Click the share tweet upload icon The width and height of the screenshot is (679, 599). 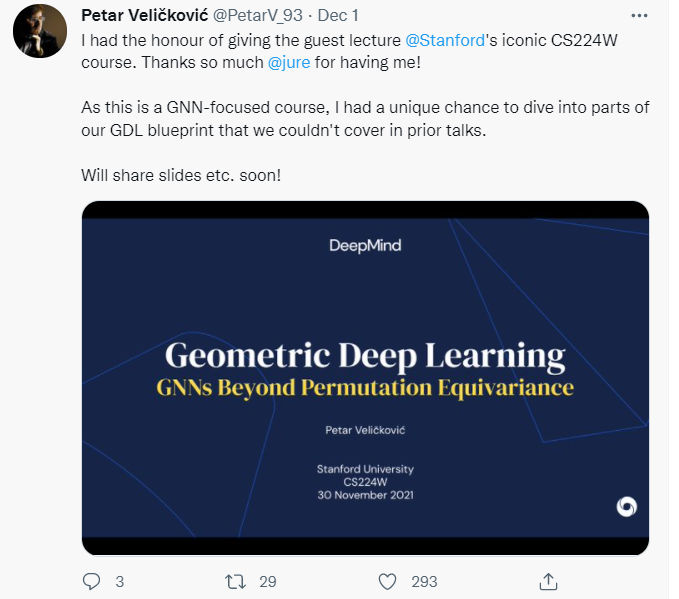pyautogui.click(x=548, y=581)
